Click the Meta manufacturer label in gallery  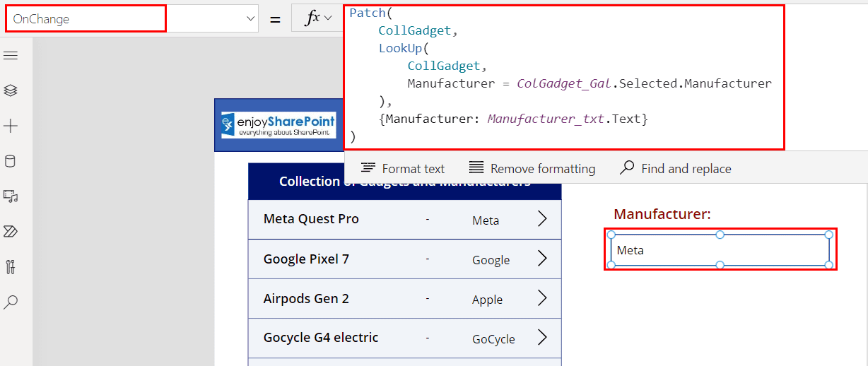pyautogui.click(x=486, y=220)
